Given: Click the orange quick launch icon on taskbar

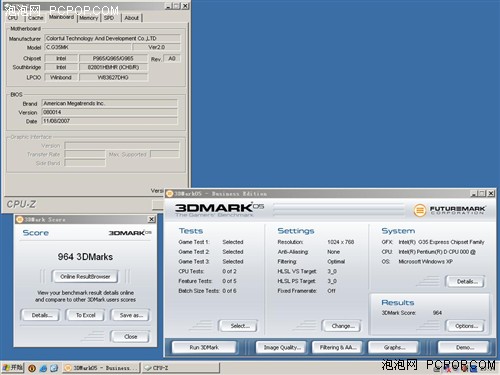Looking at the screenshot, I should [32, 368].
